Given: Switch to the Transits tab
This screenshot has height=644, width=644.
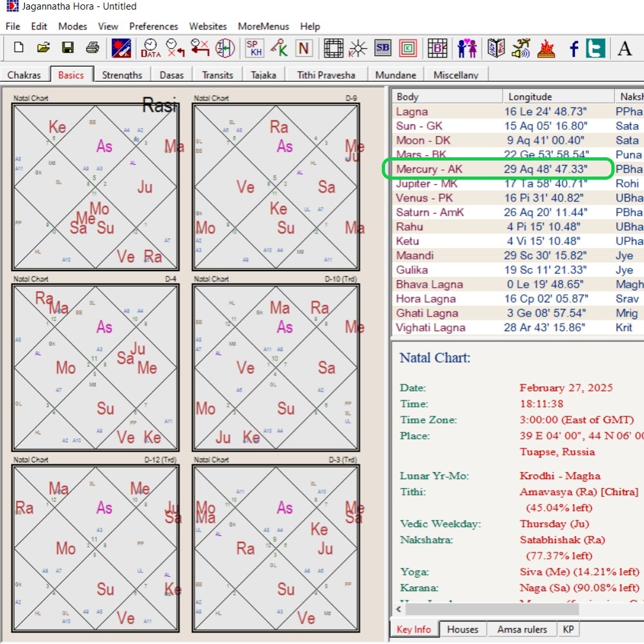Looking at the screenshot, I should coord(217,75).
